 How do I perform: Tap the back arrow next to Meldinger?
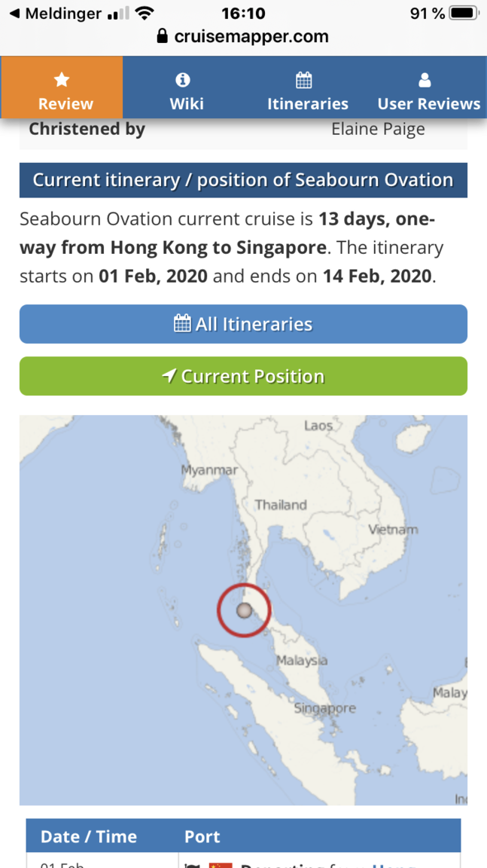tap(15, 14)
